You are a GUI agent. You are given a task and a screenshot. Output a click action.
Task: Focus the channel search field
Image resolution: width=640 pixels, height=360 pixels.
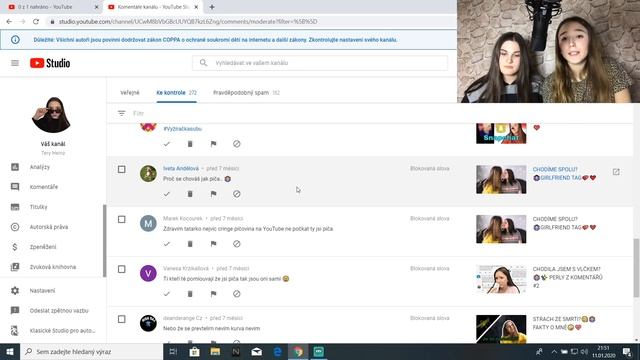coord(320,63)
